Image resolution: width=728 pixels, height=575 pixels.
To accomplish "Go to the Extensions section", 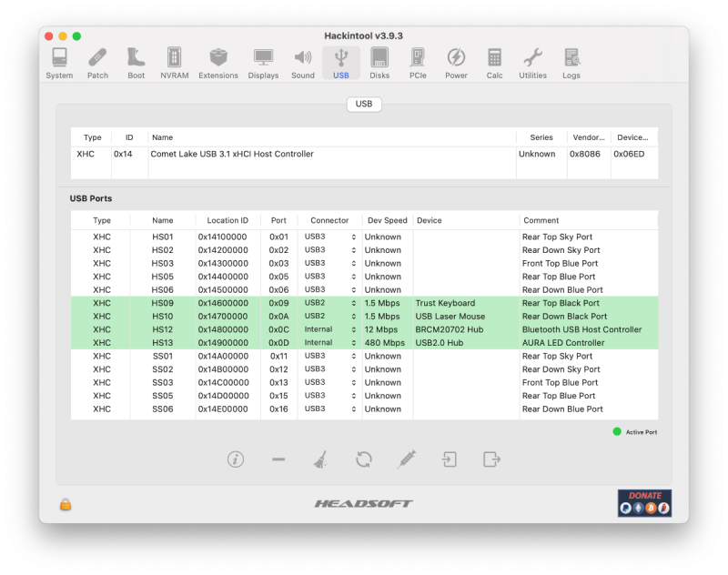I will [x=218, y=63].
